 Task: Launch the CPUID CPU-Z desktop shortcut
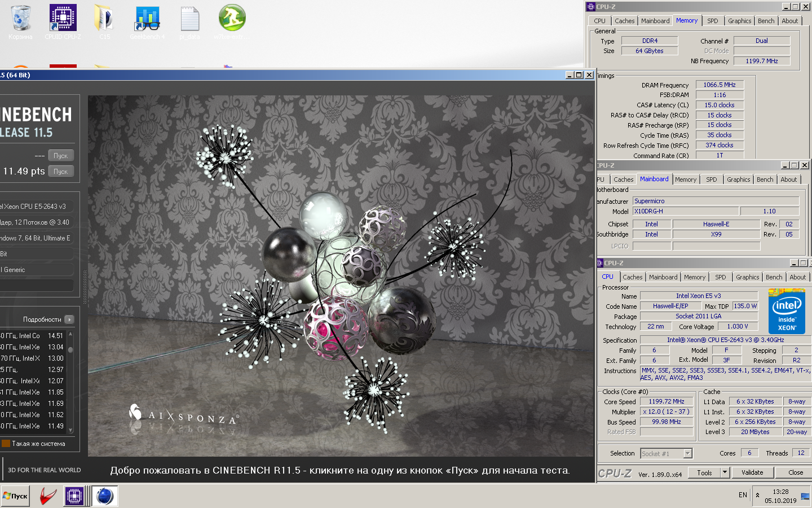click(x=63, y=23)
